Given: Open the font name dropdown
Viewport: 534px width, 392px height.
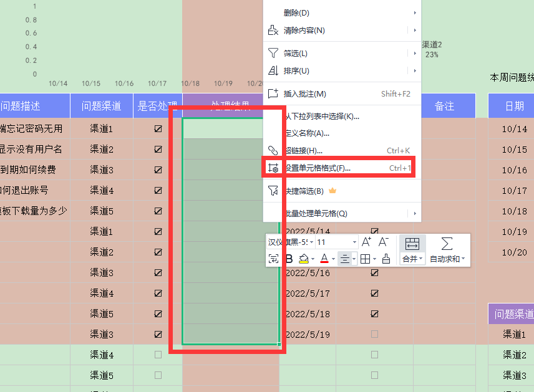Looking at the screenshot, I should point(311,242).
